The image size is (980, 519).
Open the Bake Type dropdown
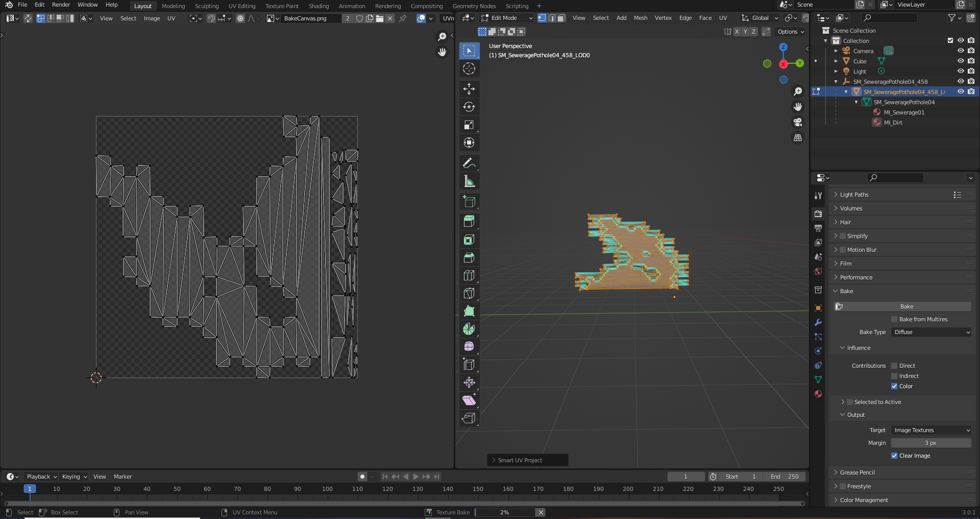pyautogui.click(x=932, y=332)
